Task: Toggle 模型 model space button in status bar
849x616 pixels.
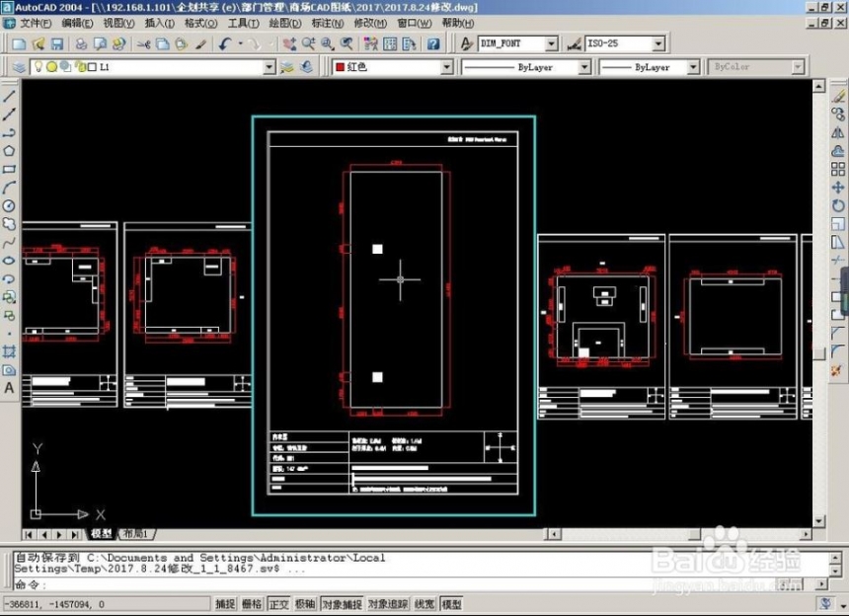Action: coord(451,604)
